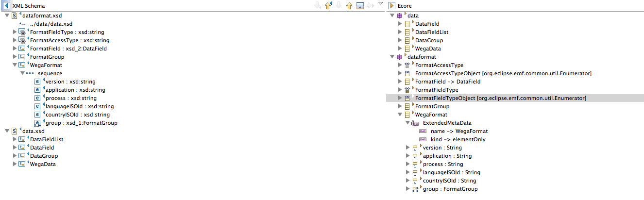
Task: Expand languageISOId : String in Ecore
Action: click(x=407, y=172)
